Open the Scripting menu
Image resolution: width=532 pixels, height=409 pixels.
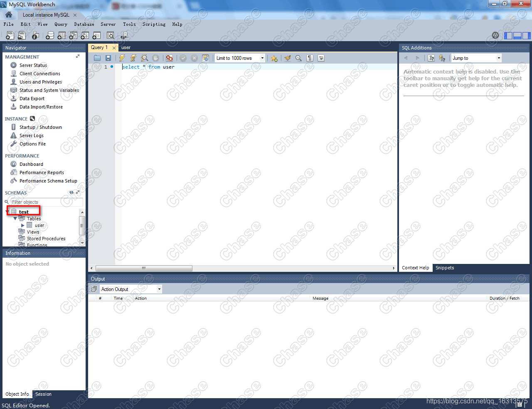point(154,24)
